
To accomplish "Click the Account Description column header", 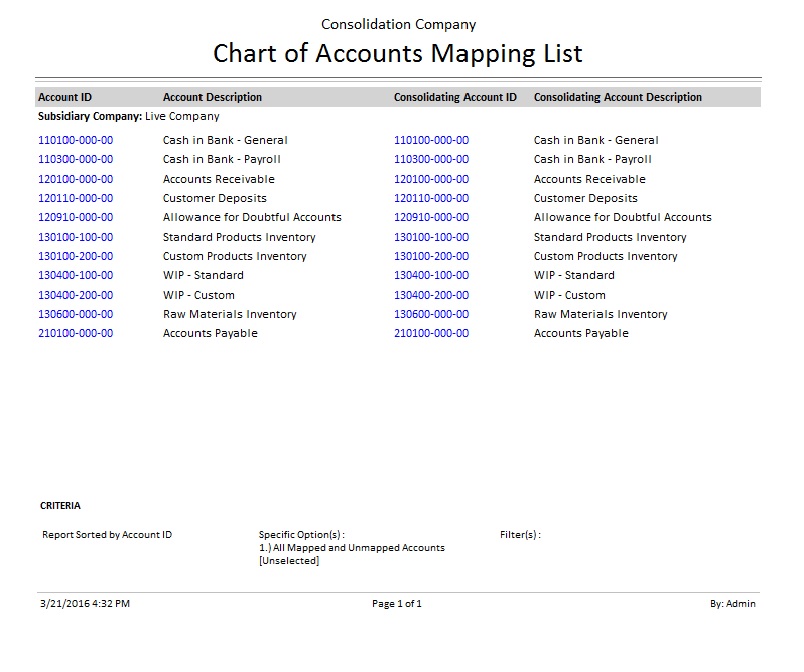I will (x=212, y=97).
